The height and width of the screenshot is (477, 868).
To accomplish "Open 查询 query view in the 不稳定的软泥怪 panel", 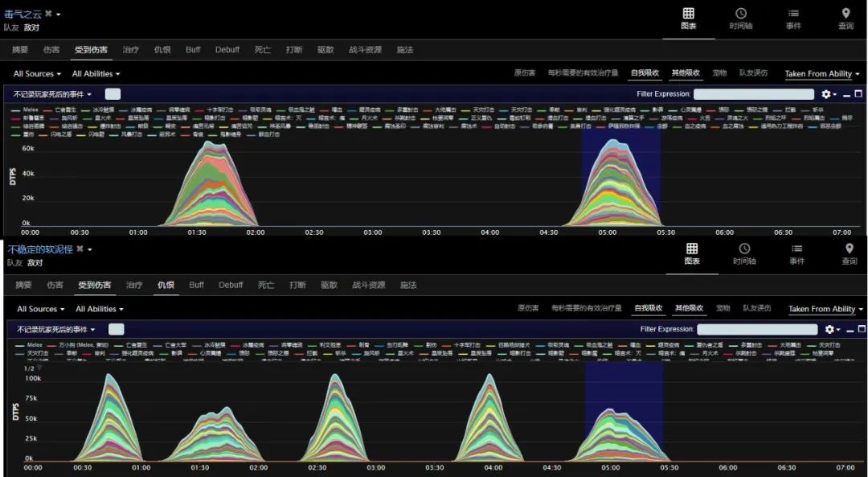I will tap(850, 253).
